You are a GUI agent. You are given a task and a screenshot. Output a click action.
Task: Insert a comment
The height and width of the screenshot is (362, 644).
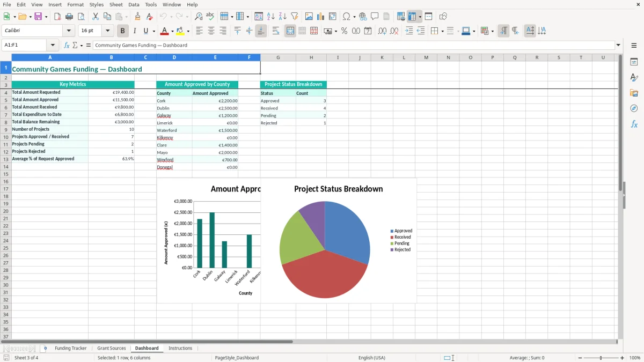tap(375, 17)
